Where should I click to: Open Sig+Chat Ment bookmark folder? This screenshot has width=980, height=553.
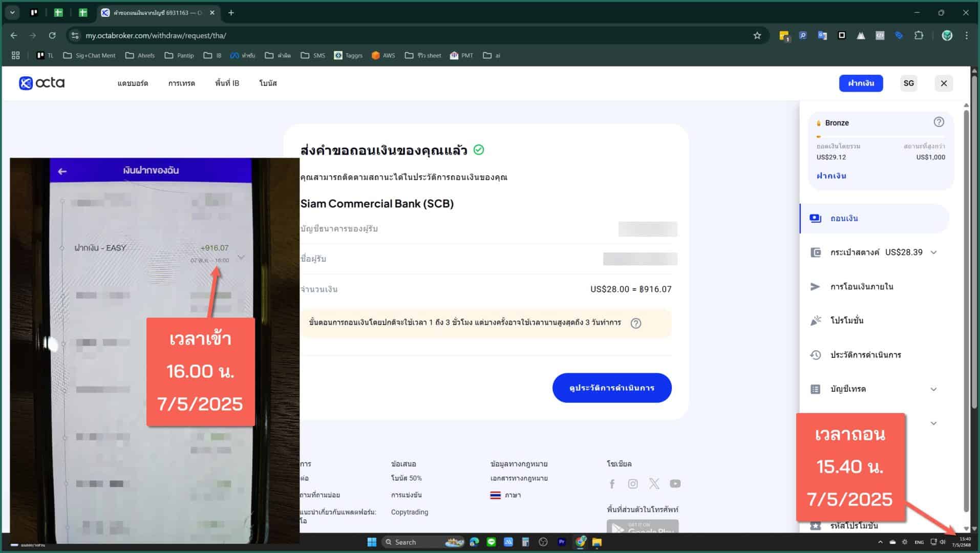(89, 55)
